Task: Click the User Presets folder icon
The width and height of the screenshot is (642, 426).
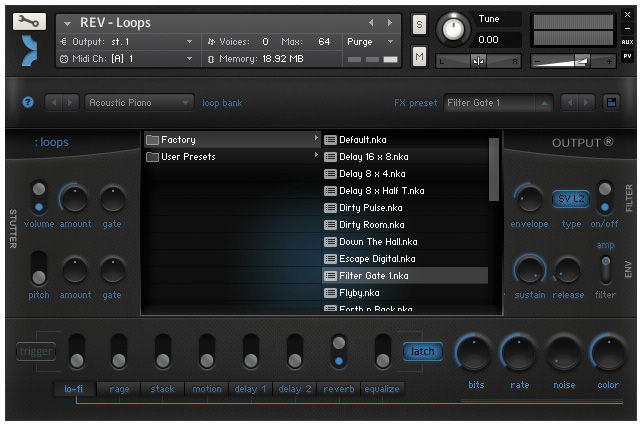Action: click(152, 157)
